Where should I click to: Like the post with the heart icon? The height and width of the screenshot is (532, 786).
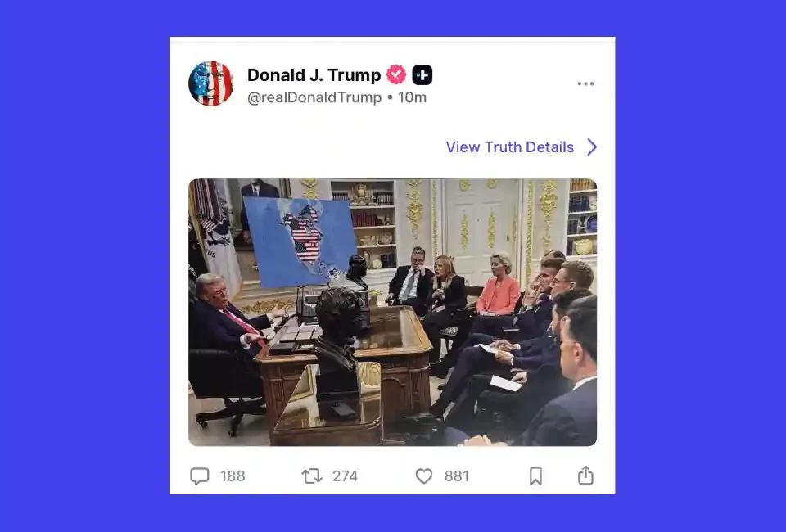pos(423,476)
